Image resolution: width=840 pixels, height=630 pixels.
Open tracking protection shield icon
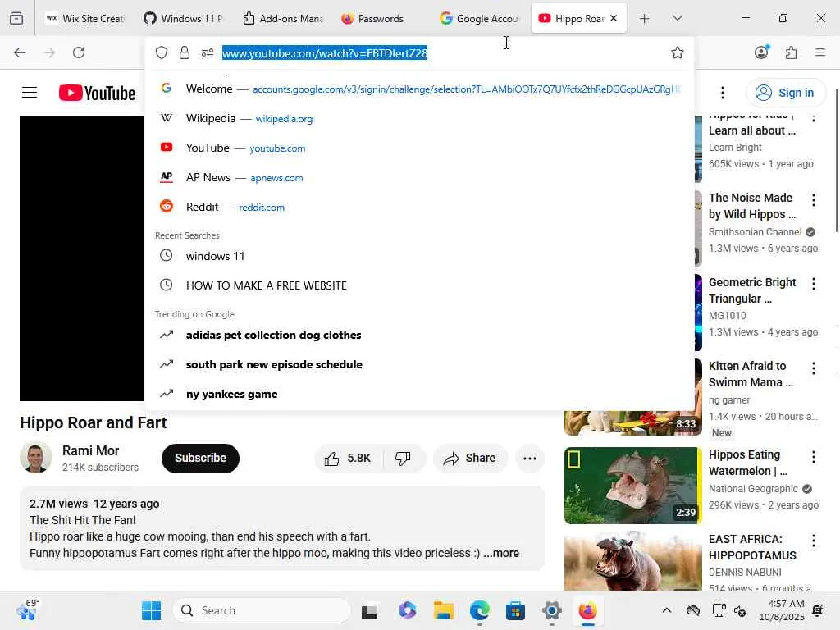pos(162,52)
